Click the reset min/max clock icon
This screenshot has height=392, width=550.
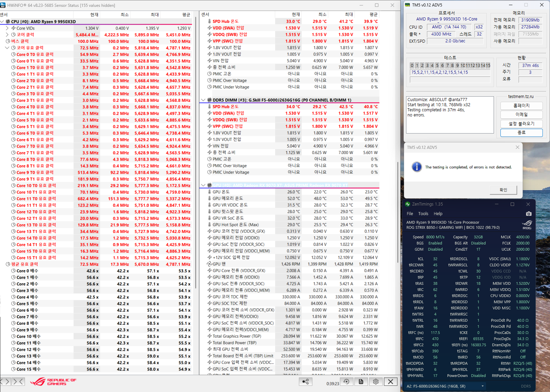346,382
